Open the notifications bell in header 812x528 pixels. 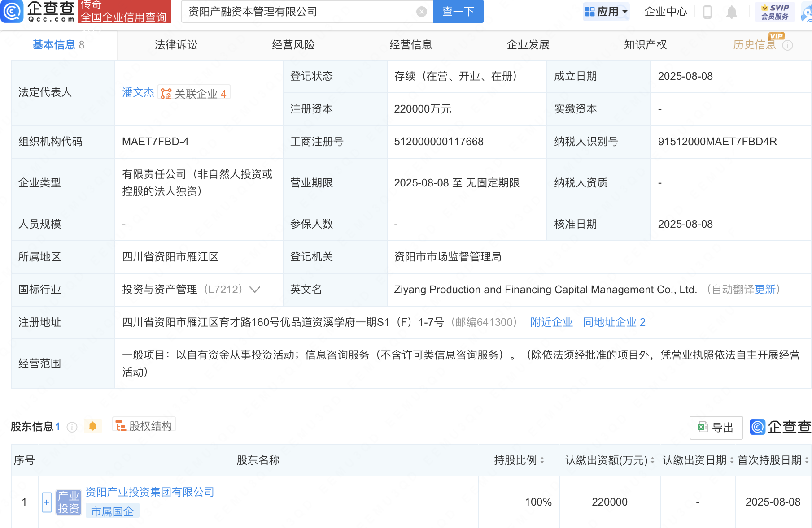[732, 12]
